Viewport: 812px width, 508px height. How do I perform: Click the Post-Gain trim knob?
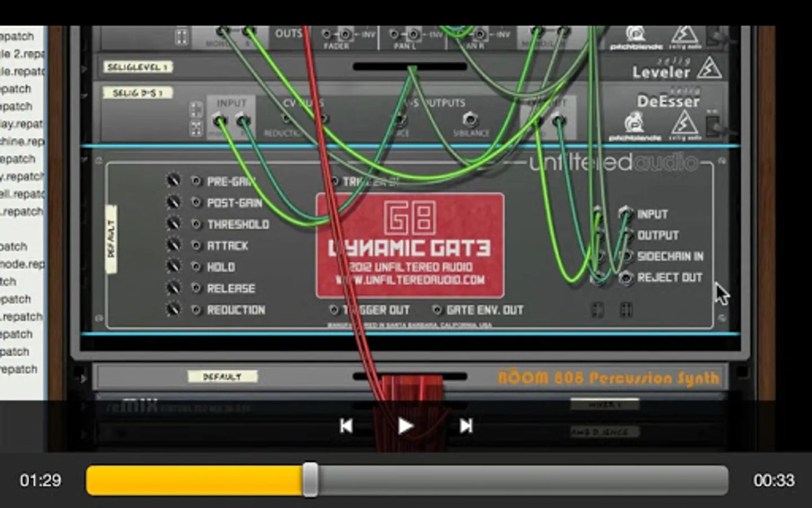tap(173, 202)
